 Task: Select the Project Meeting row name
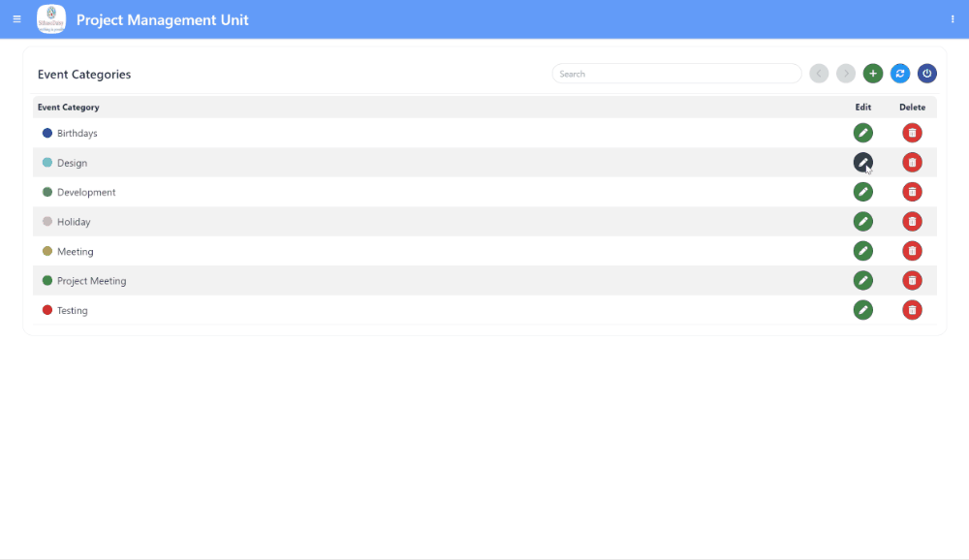[x=92, y=281]
